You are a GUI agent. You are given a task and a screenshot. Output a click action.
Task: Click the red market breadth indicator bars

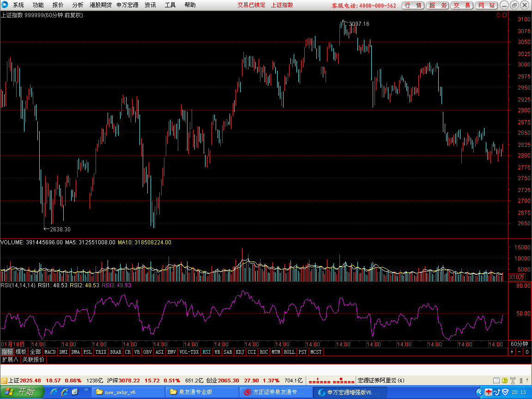pyautogui.click(x=331, y=381)
